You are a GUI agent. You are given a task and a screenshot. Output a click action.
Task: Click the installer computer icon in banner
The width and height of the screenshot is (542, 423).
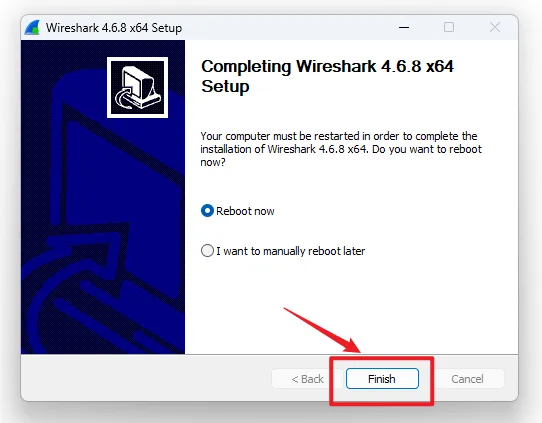138,87
